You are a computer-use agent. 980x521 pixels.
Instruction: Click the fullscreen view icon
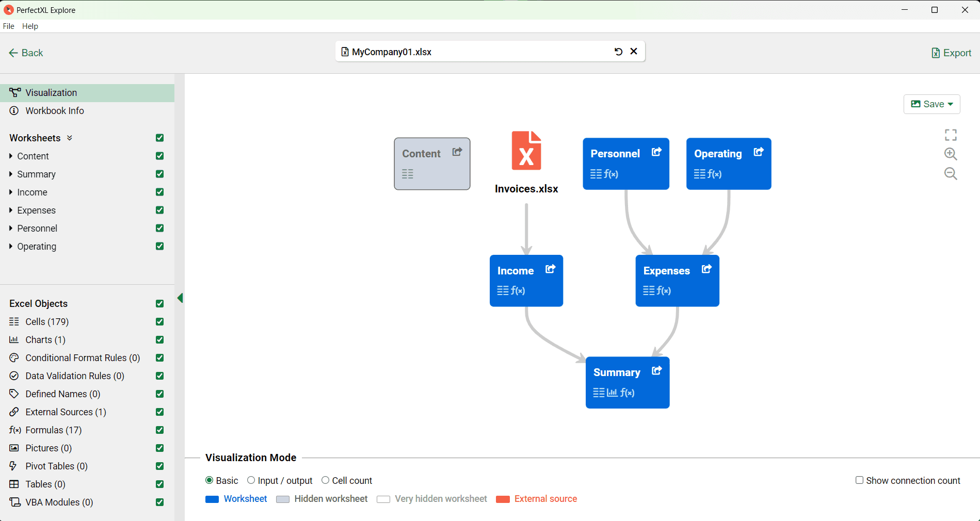(x=950, y=135)
